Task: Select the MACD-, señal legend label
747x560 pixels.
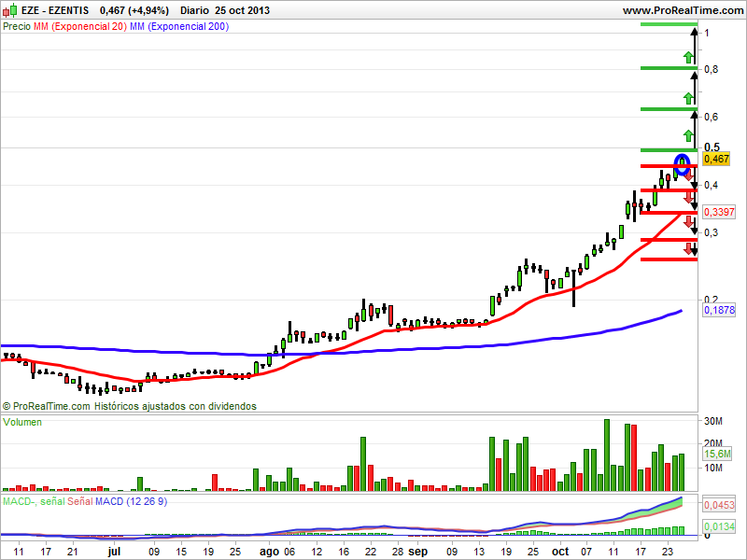Action: pyautogui.click(x=34, y=501)
